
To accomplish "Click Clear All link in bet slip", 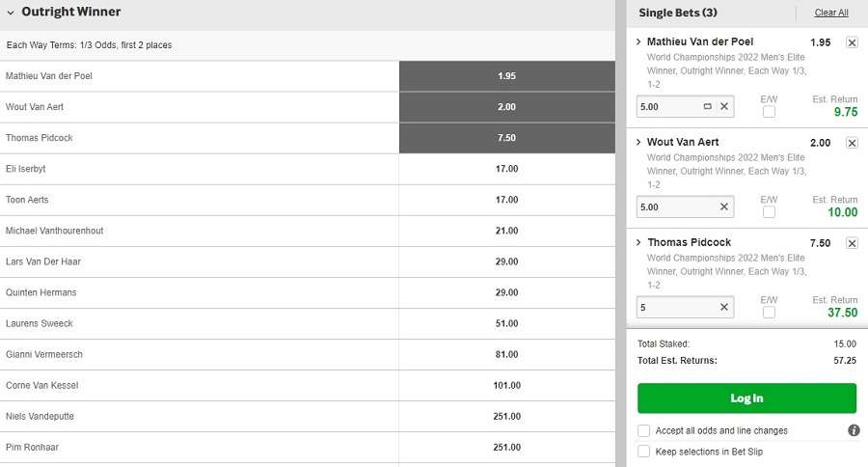I will (831, 13).
